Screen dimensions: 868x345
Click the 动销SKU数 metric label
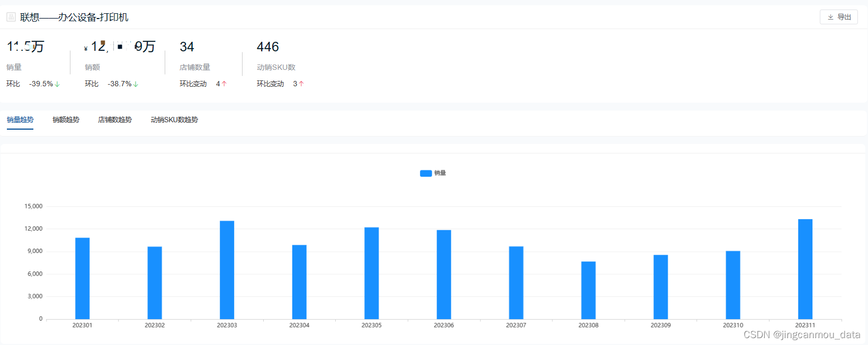pos(276,67)
